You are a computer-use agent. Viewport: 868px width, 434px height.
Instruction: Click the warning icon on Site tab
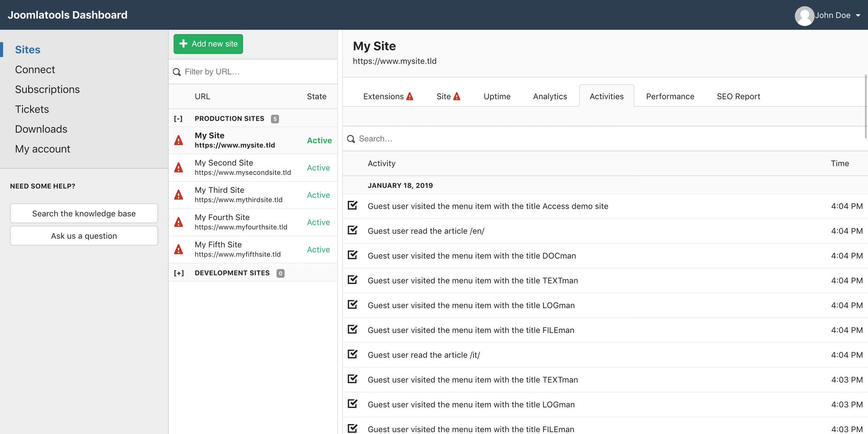click(x=457, y=96)
